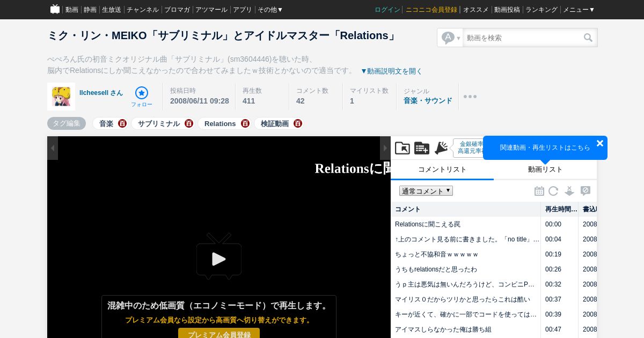Open the 動画投稿 link

point(507,10)
